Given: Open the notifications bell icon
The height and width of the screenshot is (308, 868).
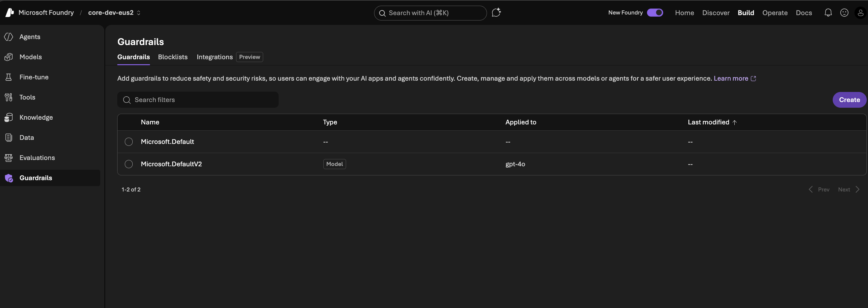Looking at the screenshot, I should coord(828,13).
